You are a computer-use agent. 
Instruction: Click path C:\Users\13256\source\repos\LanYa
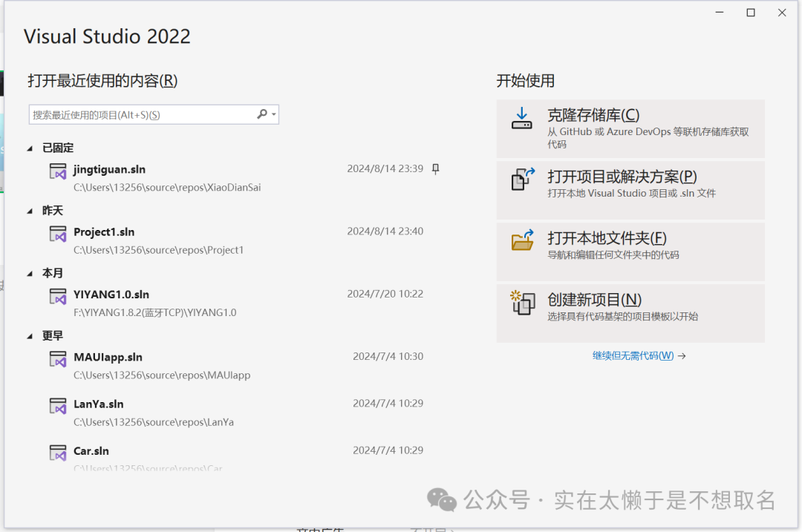click(154, 422)
